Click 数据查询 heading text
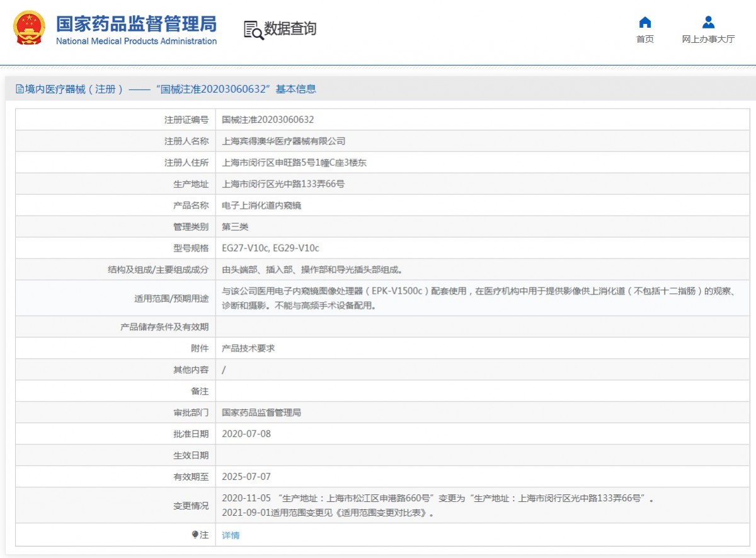Image resolution: width=756 pixels, height=558 pixels. pos(290,29)
